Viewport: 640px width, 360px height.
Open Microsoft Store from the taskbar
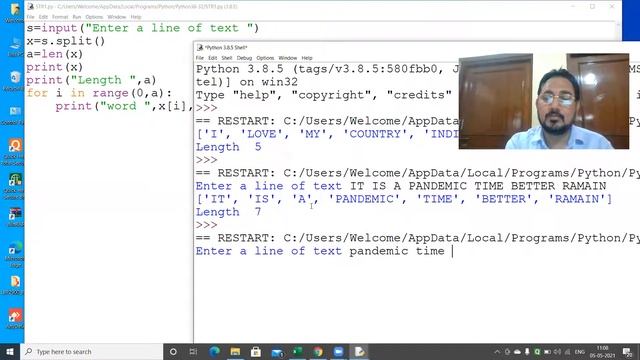point(256,352)
